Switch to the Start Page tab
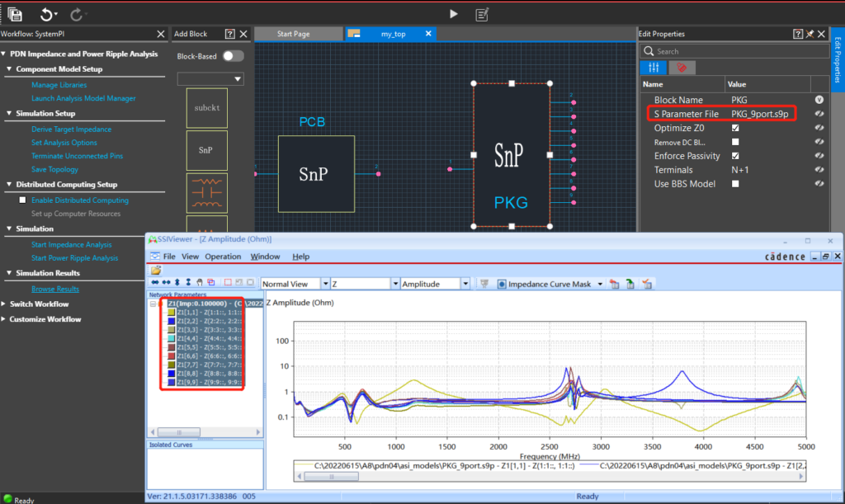The height and width of the screenshot is (504, 845). pyautogui.click(x=294, y=34)
